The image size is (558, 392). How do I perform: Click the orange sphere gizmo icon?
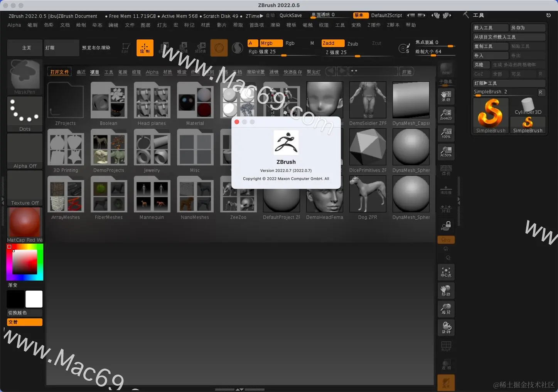(x=219, y=48)
